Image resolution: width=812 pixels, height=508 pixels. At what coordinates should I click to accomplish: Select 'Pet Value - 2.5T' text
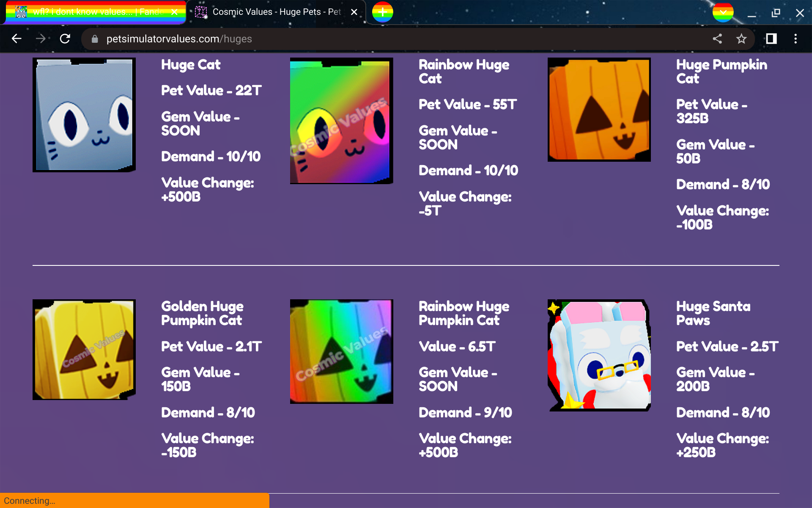tap(727, 347)
